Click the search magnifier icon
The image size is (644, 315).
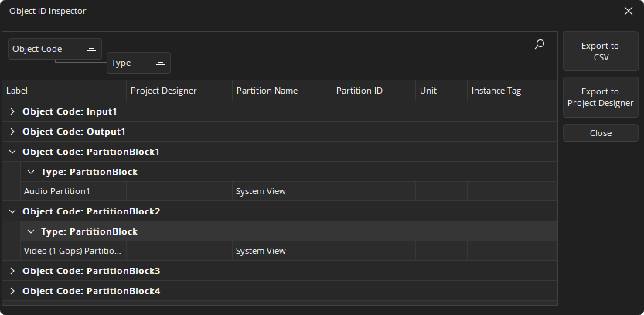coord(540,45)
